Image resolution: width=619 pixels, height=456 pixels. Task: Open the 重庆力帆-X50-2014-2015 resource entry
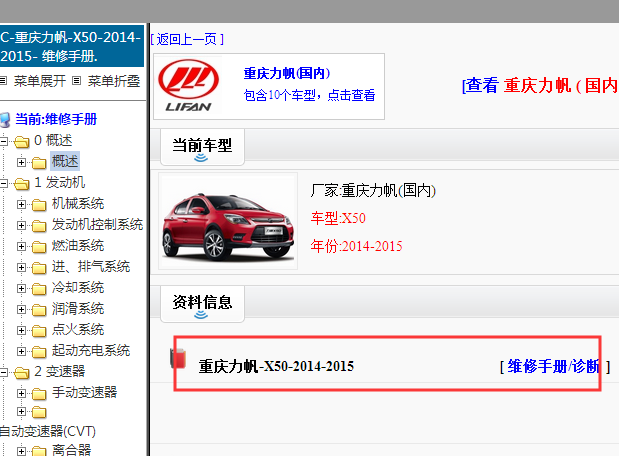pyautogui.click(x=276, y=366)
